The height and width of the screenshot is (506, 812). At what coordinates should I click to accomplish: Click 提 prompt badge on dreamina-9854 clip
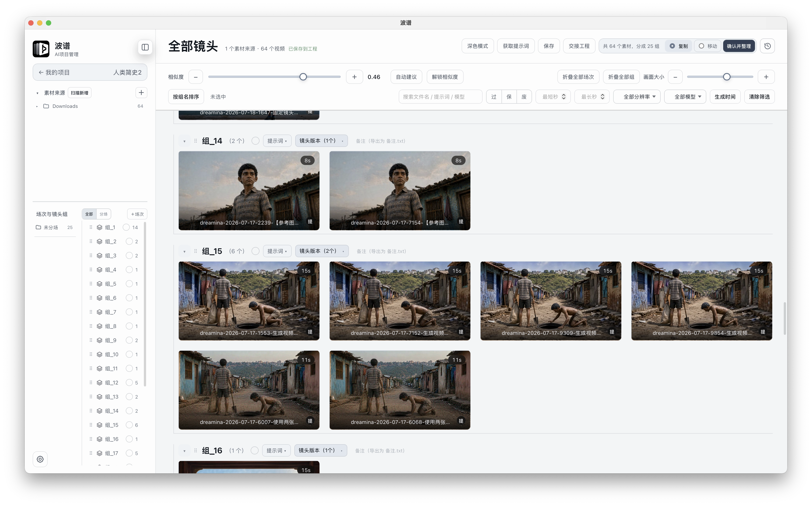coord(763,332)
